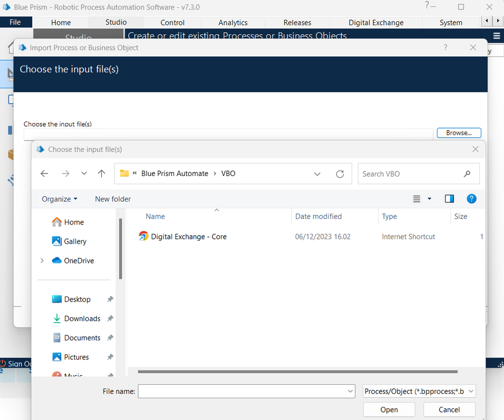Open the Downloads folder in sidebar
The width and height of the screenshot is (504, 420).
pos(82,319)
